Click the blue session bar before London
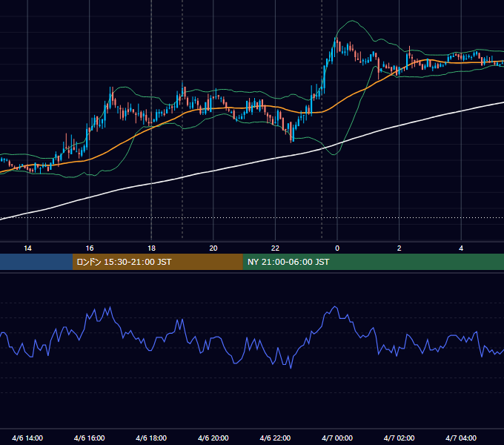This screenshot has height=445, width=504. click(36, 262)
